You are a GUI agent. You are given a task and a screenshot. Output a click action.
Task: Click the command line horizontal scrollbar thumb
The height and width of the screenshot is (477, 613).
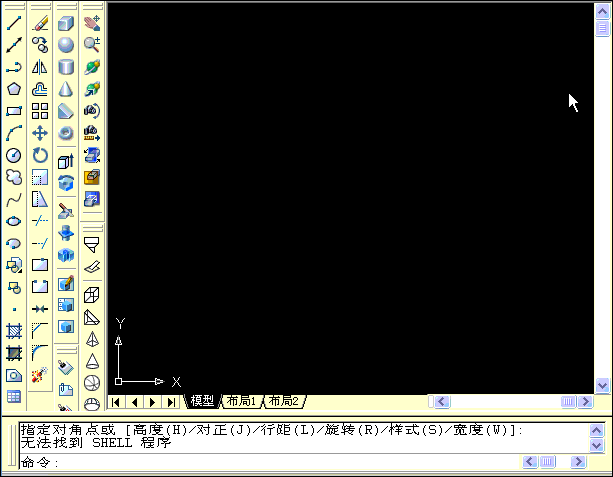click(x=547, y=462)
